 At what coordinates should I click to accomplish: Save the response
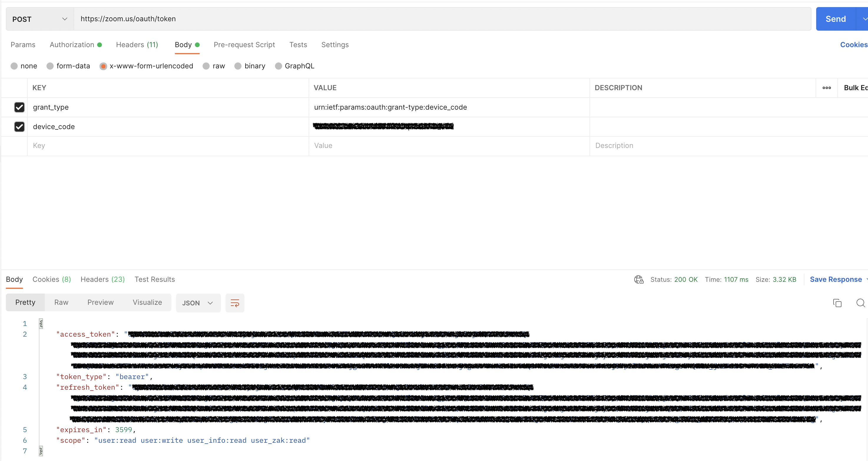(835, 279)
